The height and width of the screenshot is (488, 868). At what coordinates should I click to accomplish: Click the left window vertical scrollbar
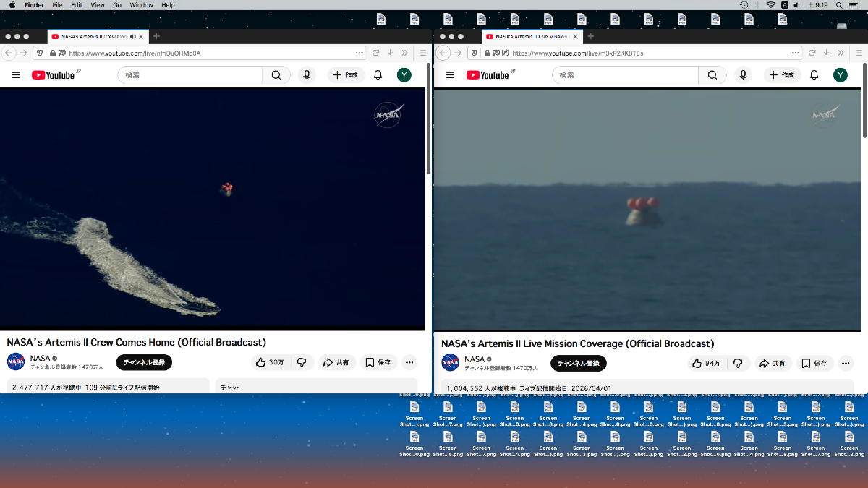tap(428, 119)
